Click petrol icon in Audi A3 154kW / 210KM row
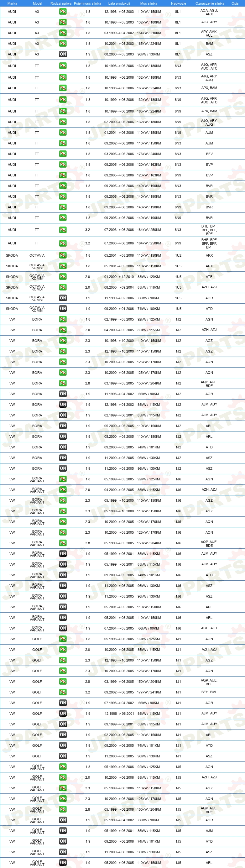 [x=63, y=33]
